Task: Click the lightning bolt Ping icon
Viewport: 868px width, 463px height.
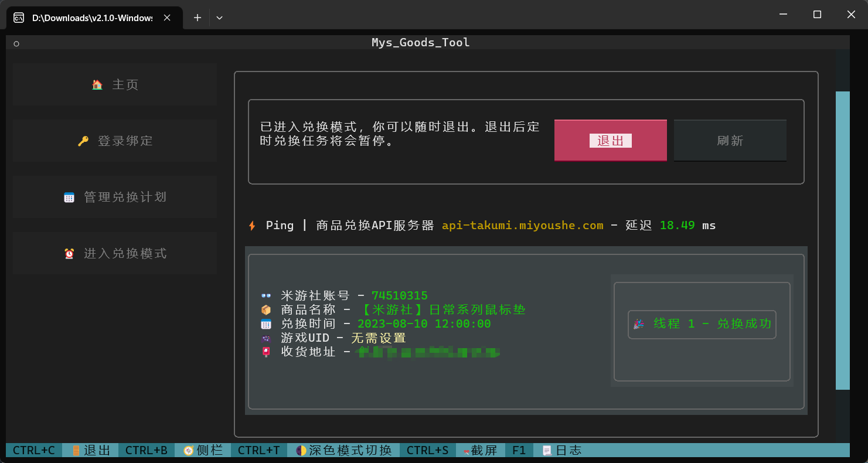Action: [251, 224]
